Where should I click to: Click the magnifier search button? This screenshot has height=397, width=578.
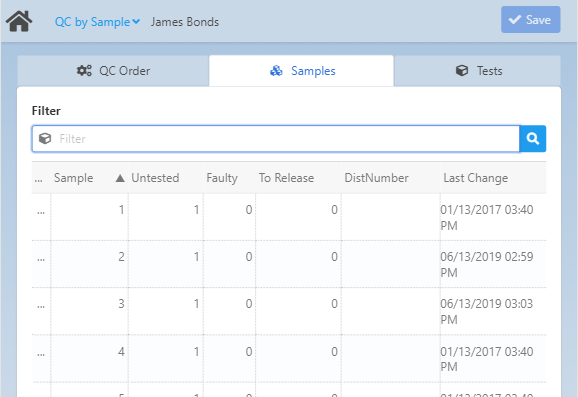coord(533,139)
